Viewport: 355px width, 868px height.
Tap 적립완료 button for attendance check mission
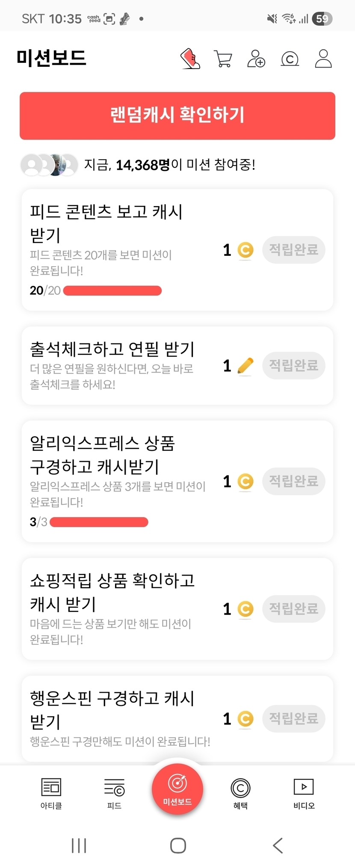pos(293,365)
